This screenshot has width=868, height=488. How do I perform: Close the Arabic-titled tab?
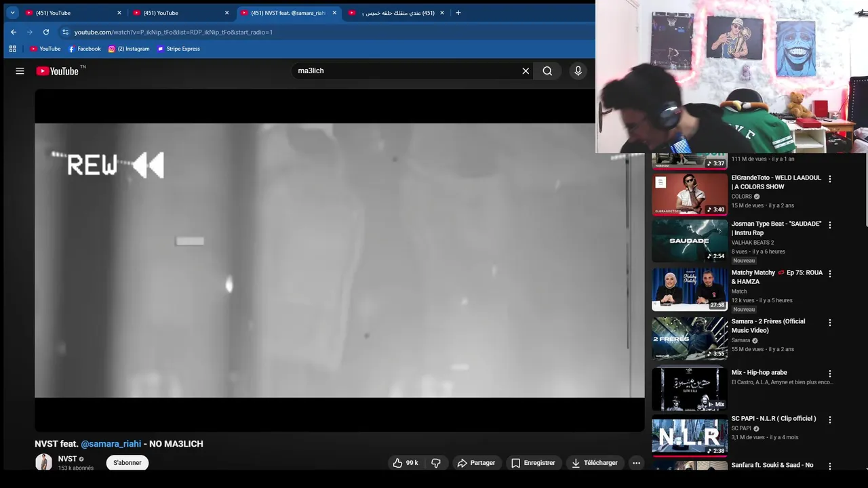pos(442,13)
